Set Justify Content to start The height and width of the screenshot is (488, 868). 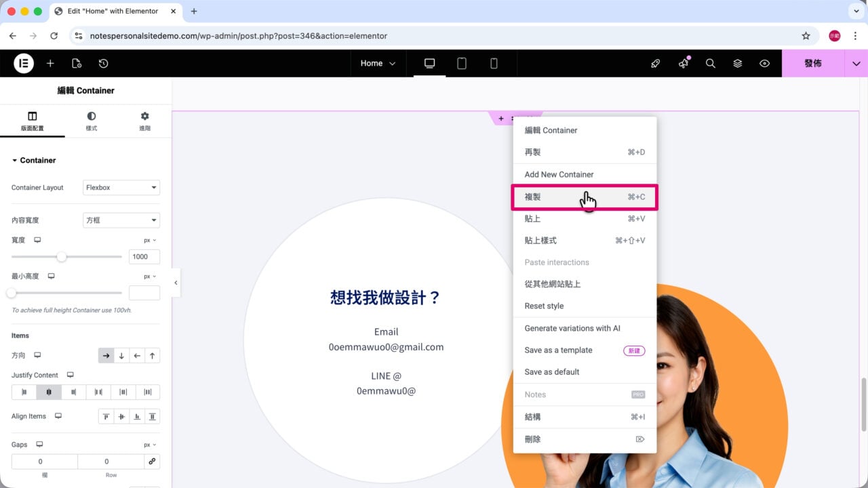(24, 392)
